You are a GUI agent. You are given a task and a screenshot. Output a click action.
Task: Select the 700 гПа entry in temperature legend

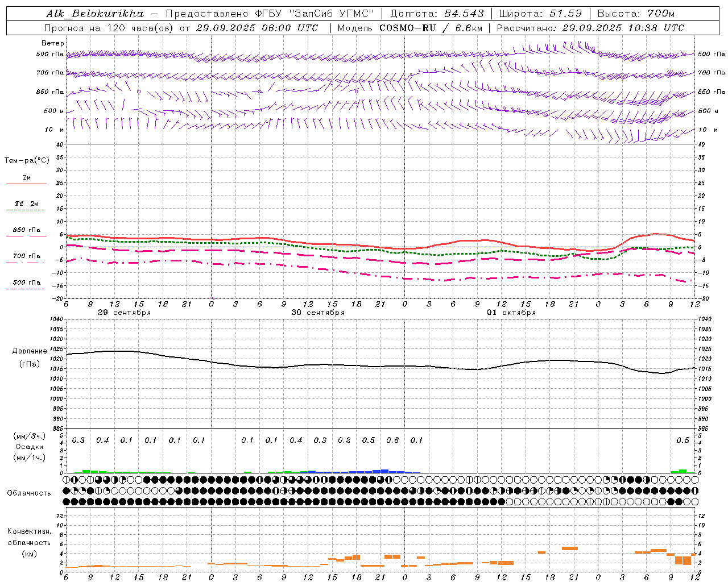tap(27, 256)
